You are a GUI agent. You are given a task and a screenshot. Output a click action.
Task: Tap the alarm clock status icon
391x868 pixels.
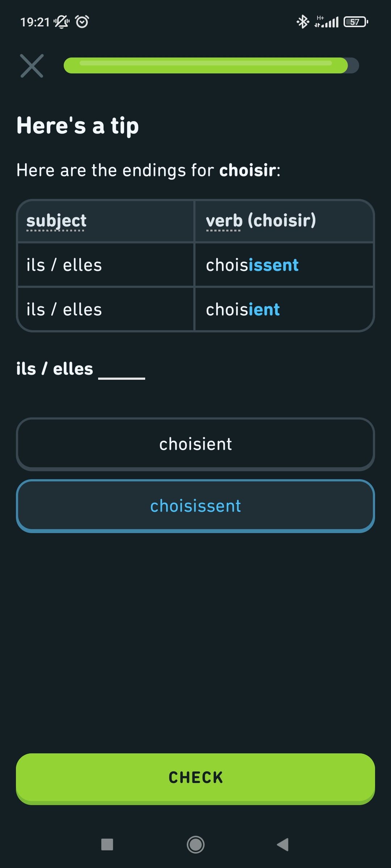[82, 22]
